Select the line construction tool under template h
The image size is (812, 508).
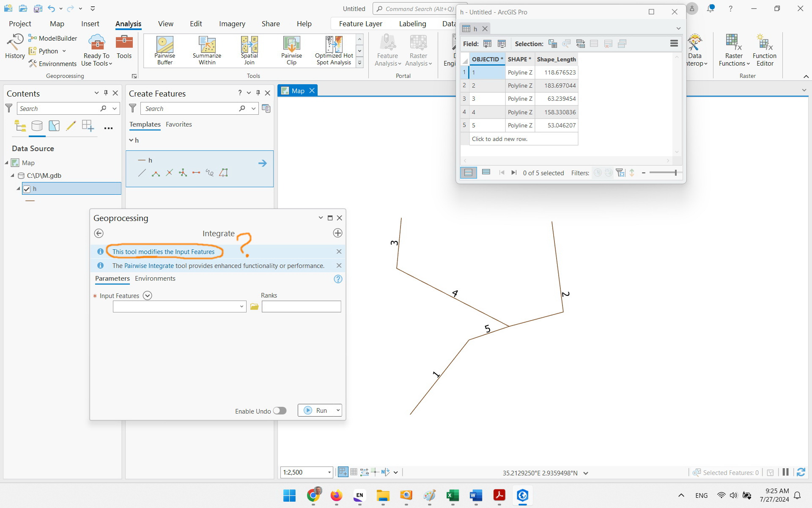pos(142,173)
